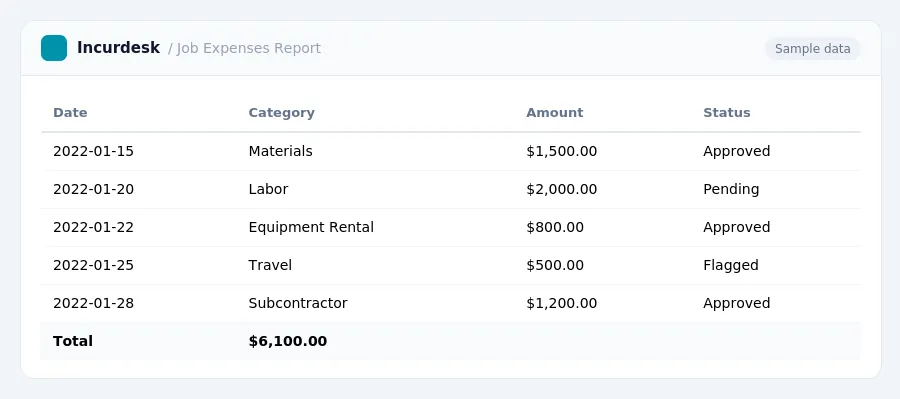Viewport: 900px width, 399px height.
Task: Click the $800.00 amount
Action: (x=555, y=227)
